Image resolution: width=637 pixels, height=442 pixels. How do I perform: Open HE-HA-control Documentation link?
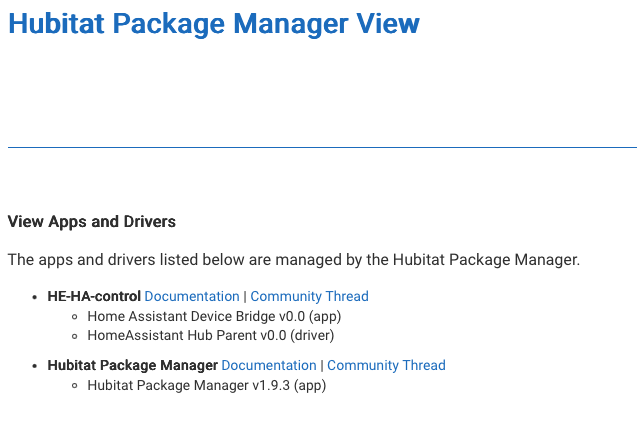(x=192, y=296)
